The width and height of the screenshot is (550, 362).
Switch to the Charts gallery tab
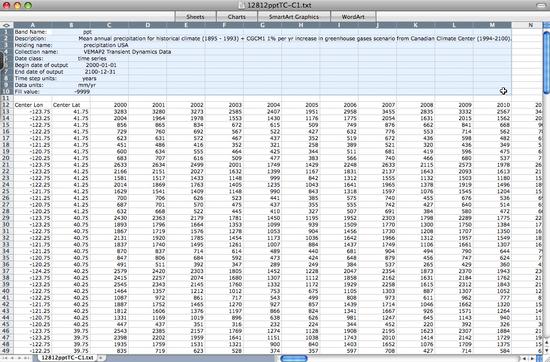pyautogui.click(x=236, y=16)
